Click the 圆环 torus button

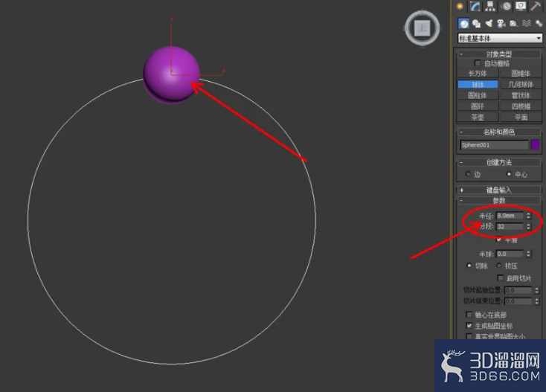click(478, 106)
